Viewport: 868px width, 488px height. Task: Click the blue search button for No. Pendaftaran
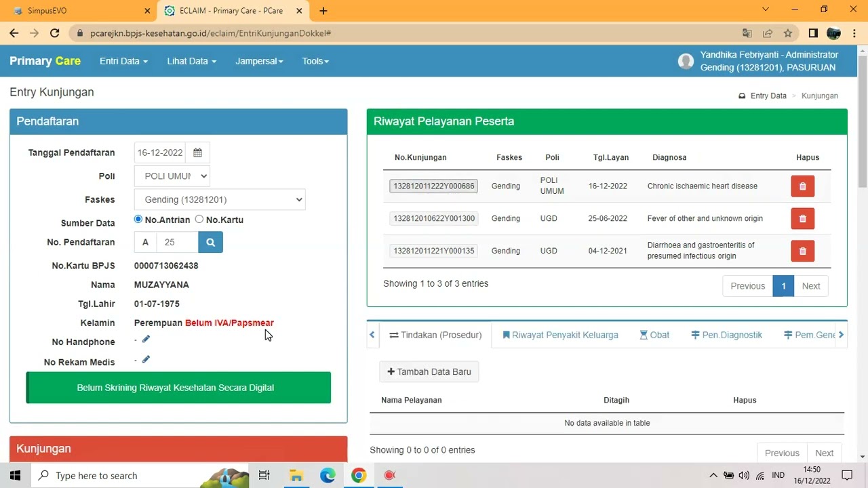coord(210,242)
